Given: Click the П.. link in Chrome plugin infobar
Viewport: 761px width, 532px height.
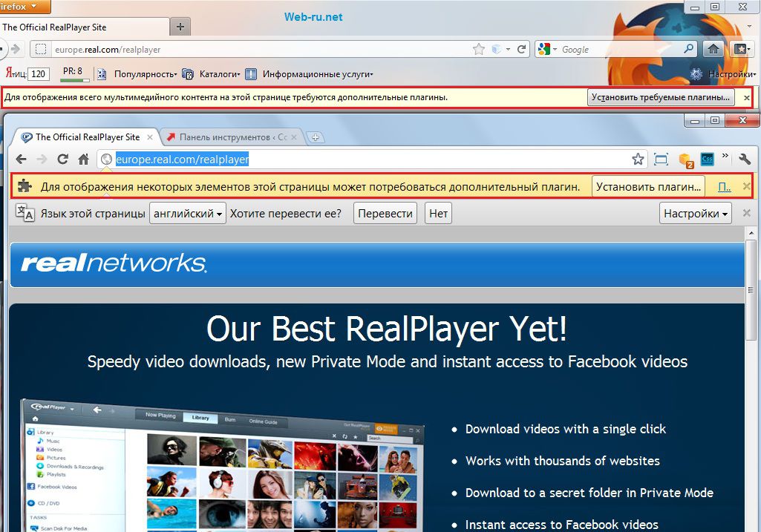Looking at the screenshot, I should (x=724, y=187).
